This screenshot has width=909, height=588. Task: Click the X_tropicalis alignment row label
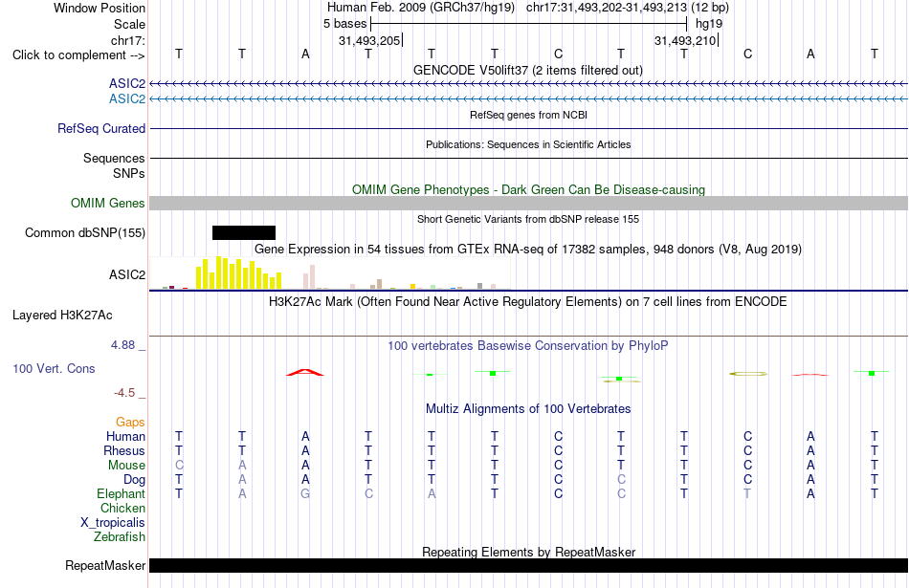[113, 523]
